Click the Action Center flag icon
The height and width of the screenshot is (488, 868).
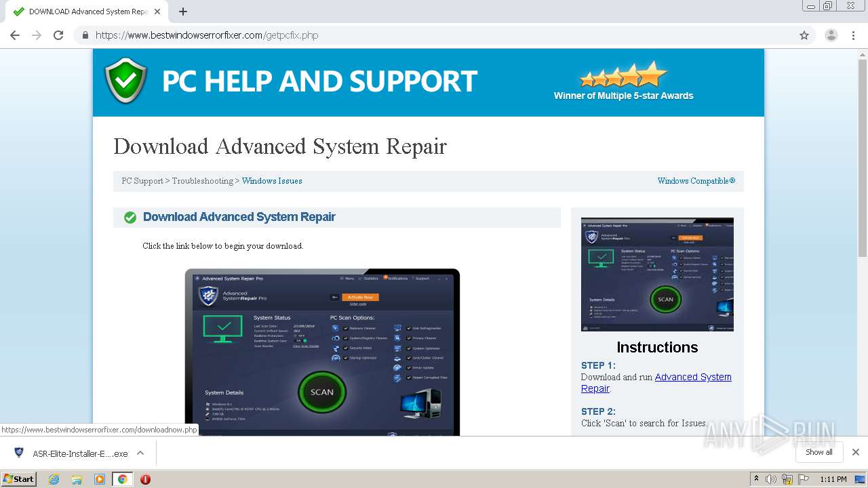point(803,479)
